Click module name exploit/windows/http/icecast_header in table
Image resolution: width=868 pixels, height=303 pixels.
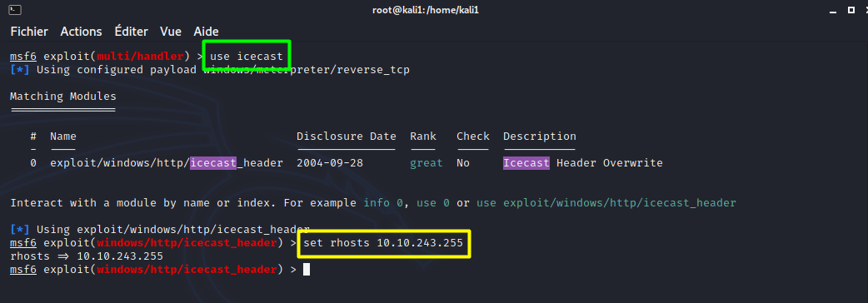[x=167, y=163]
